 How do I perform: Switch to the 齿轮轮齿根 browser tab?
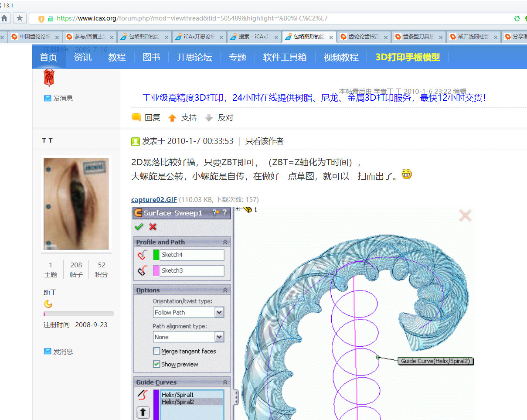tap(364, 37)
